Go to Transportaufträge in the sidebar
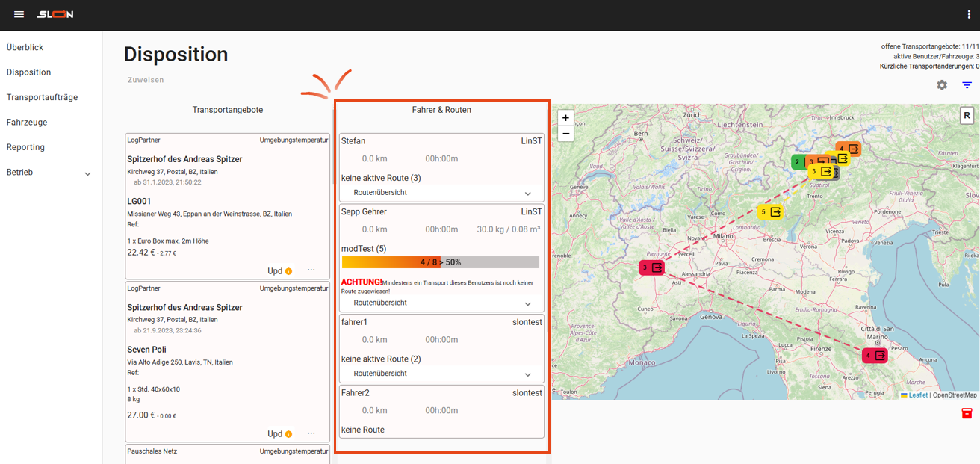The width and height of the screenshot is (980, 464). tap(42, 97)
